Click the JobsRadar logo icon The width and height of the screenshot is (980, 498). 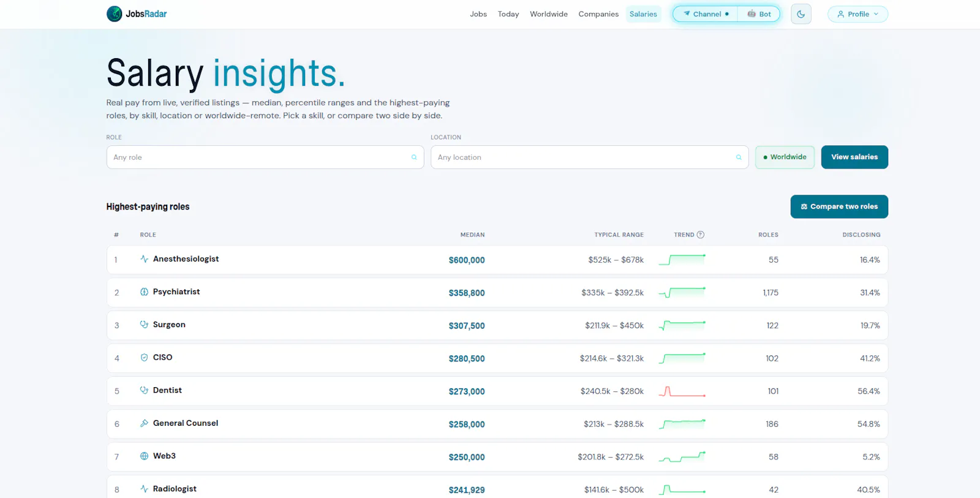(114, 13)
